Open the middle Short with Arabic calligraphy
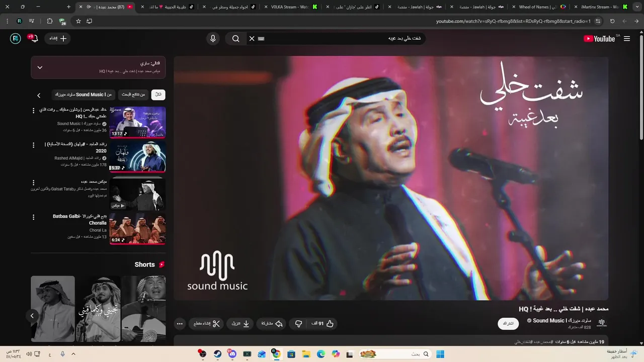The image size is (644, 362). [98, 309]
